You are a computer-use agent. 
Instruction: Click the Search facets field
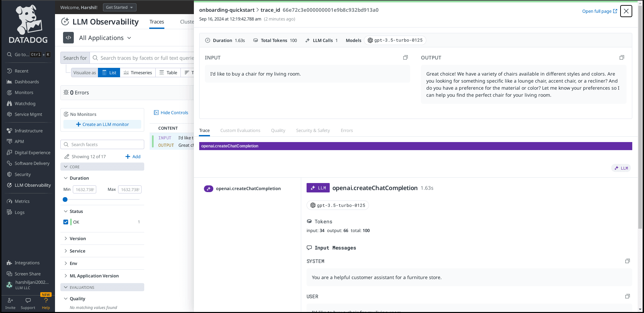pos(102,144)
